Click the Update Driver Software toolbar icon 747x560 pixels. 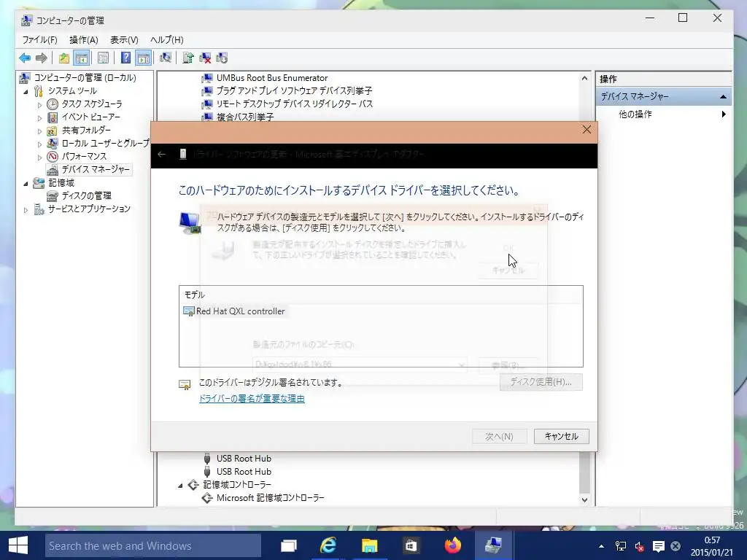188,58
